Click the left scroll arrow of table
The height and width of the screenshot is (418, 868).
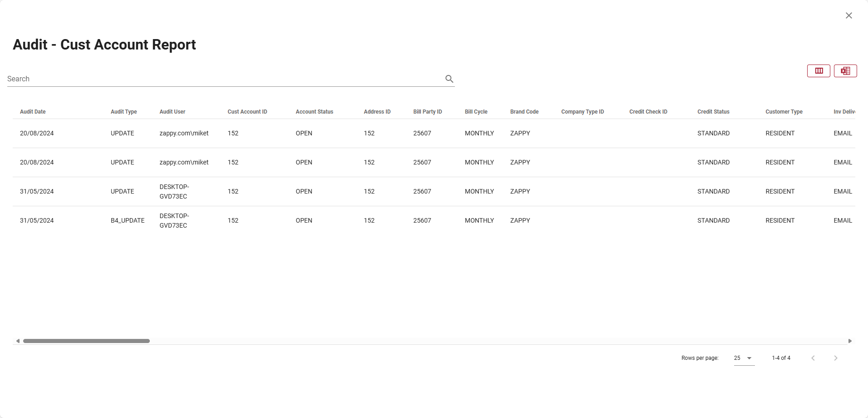[x=18, y=341]
